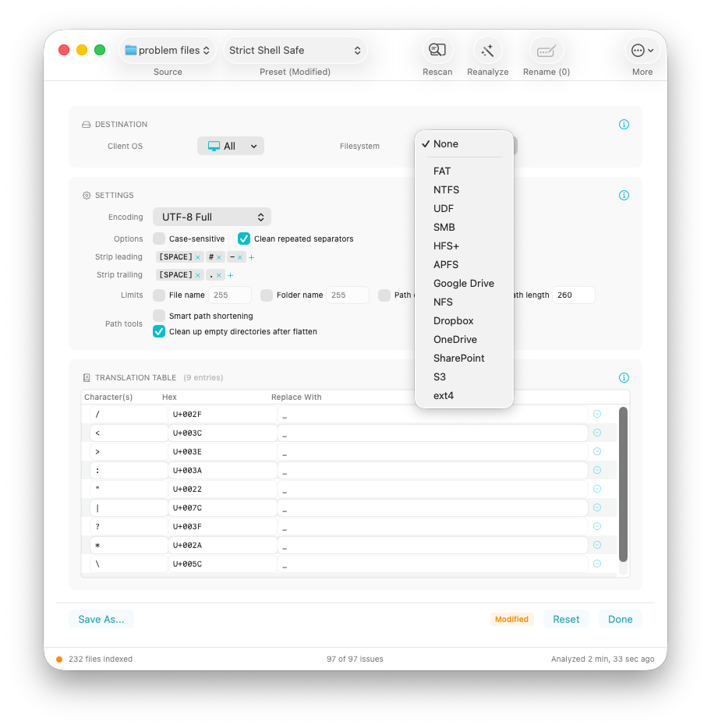Click the Rescan toolbar icon

(437, 49)
